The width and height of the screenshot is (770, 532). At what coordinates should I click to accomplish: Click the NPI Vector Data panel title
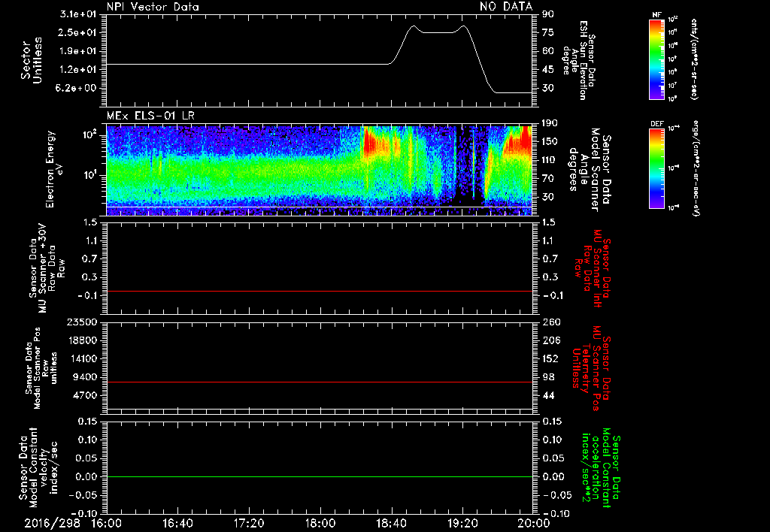pyautogui.click(x=153, y=7)
